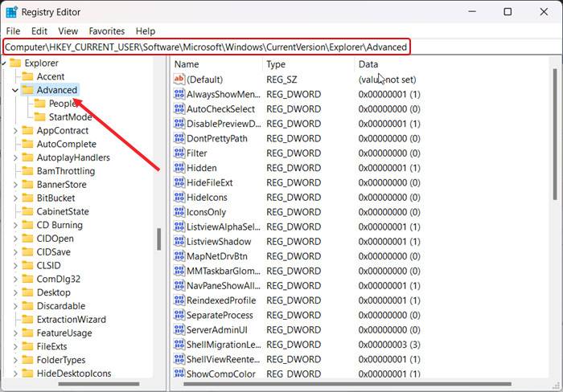Open the Favorites menu

pos(106,31)
